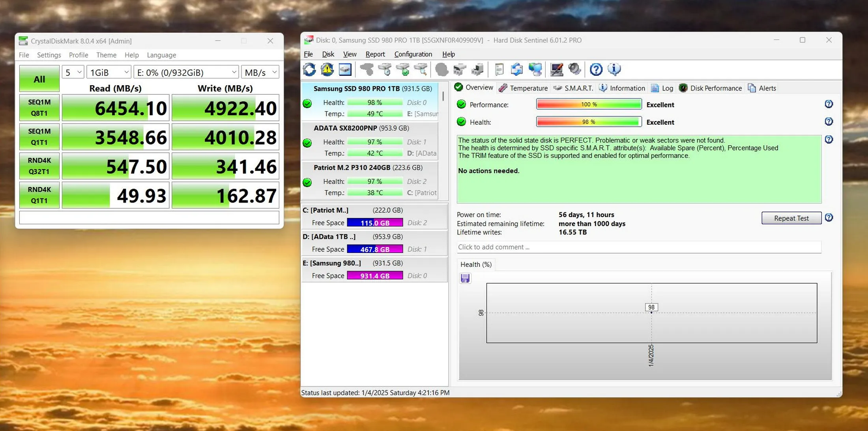The height and width of the screenshot is (431, 868).
Task: Open the test size dropdown showing 1GiB
Action: 109,72
